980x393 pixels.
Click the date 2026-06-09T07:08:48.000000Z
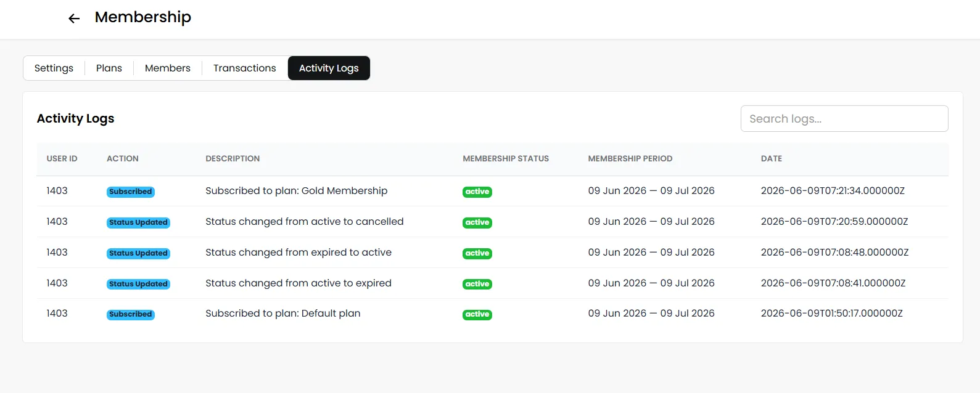pos(834,253)
